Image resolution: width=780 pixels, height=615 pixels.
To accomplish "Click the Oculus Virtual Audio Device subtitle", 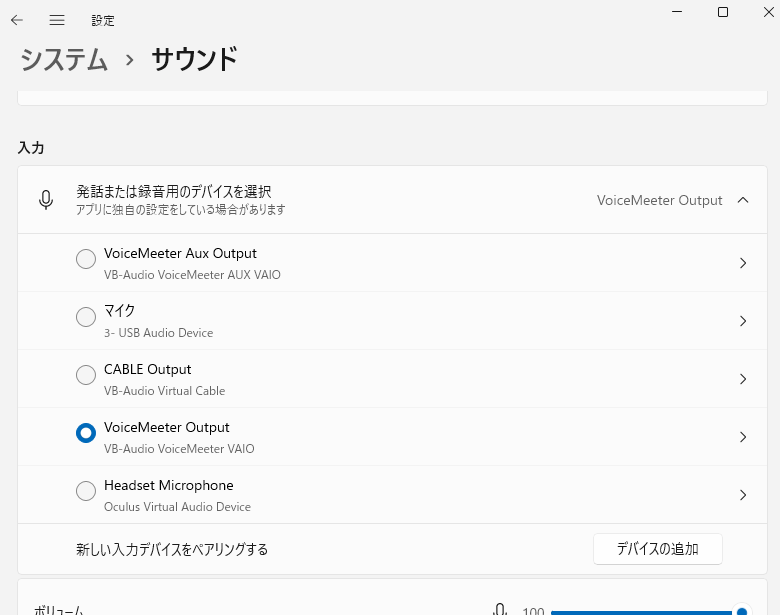I will pos(177,507).
